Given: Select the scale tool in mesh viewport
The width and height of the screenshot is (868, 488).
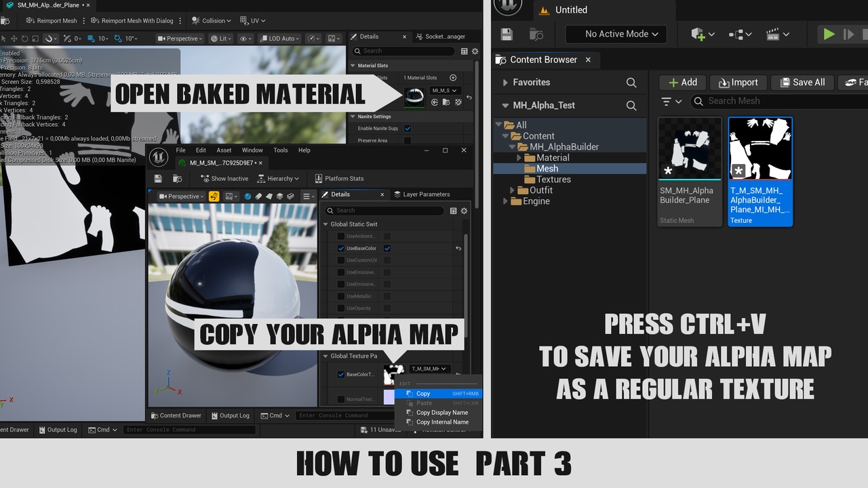Looking at the screenshot, I should click(36, 39).
